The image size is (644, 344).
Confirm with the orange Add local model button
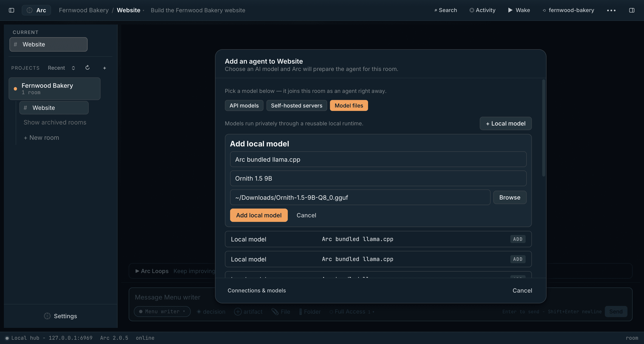coord(259,215)
